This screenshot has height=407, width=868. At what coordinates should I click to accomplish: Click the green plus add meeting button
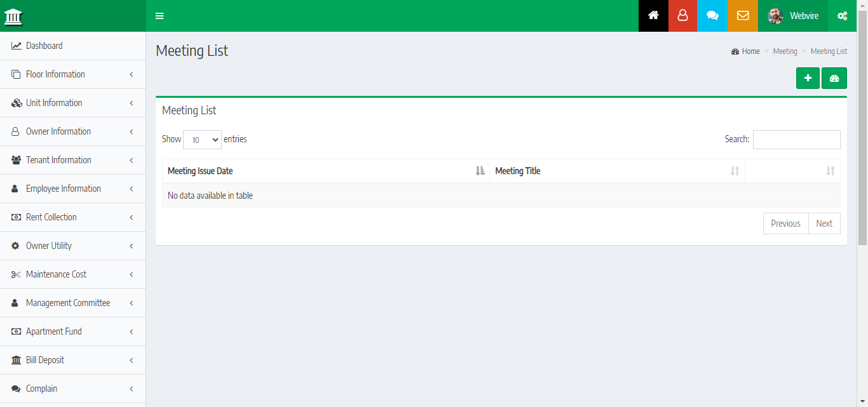pyautogui.click(x=808, y=78)
